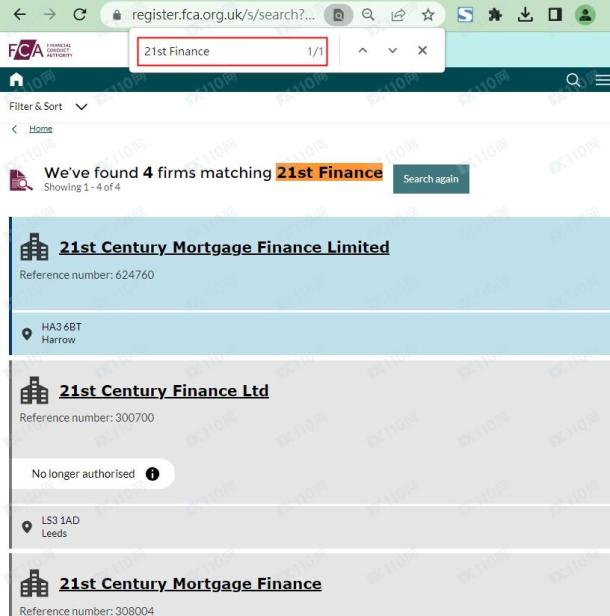Click the padlock site info icon
Viewport: 610px width, 616px height.
pos(117,15)
